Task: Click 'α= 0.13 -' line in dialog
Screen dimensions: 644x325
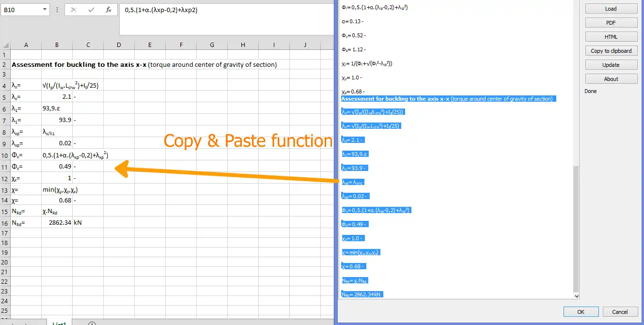Action: point(352,21)
